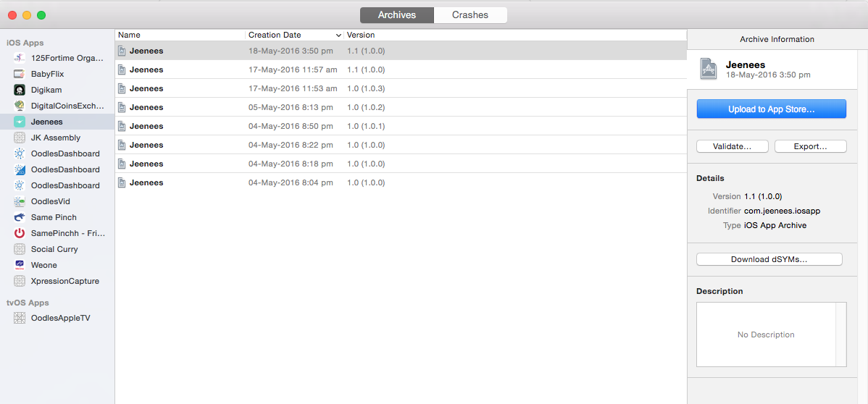This screenshot has height=404, width=868.
Task: Switch to the Crashes tab
Action: click(470, 15)
